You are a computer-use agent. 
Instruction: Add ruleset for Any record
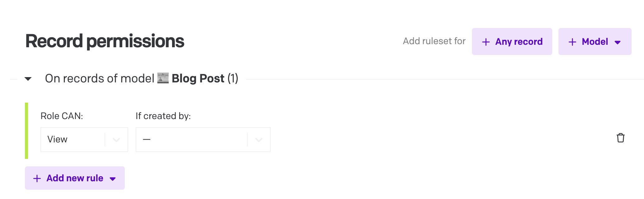(512, 41)
